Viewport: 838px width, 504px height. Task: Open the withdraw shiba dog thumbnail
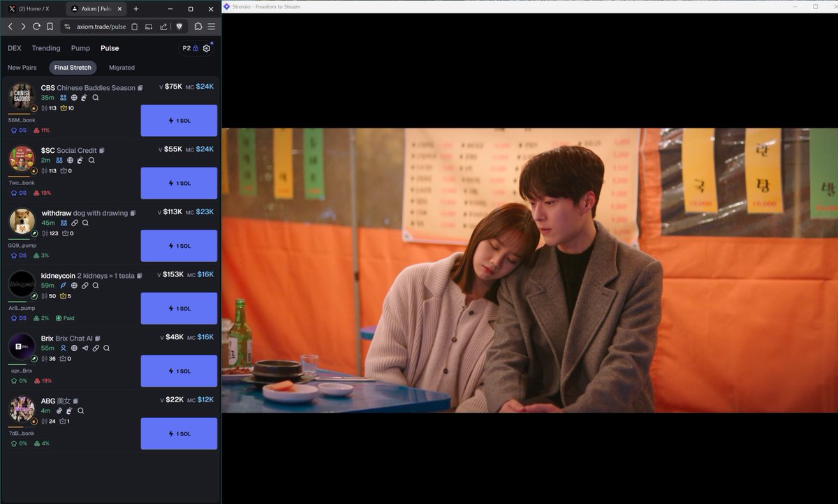[x=22, y=221]
